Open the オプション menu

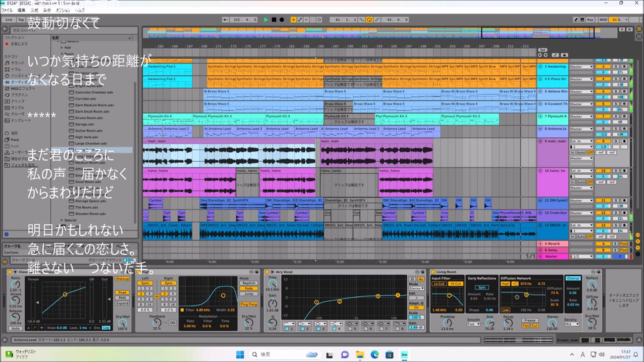pos(63,11)
